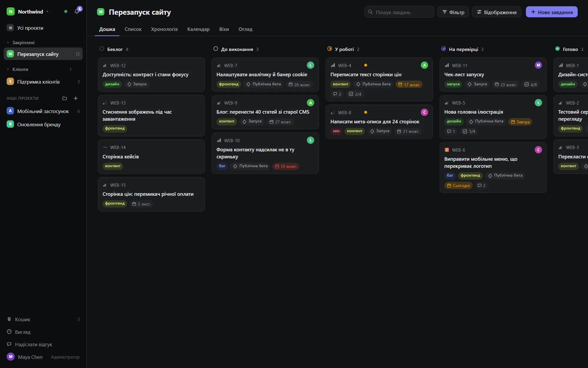Click the orange Сьогодні due tag on WEB-6

(458, 185)
